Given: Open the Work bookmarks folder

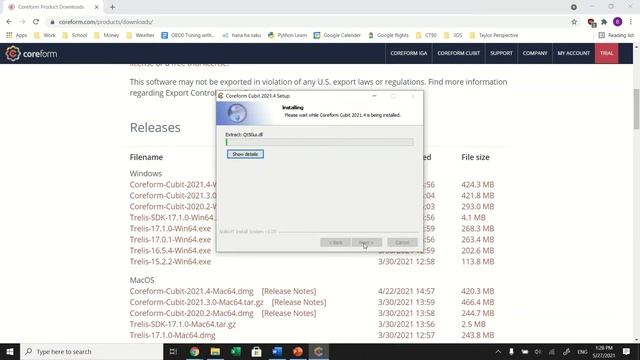Looking at the screenshot, I should 44,36.
